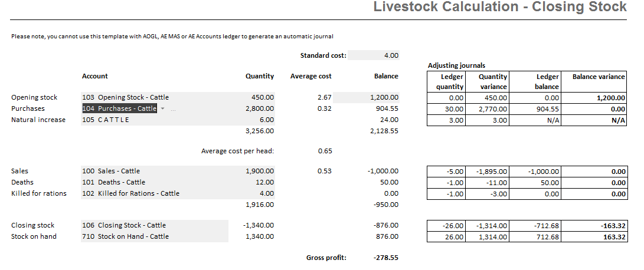Select the Purchases quantity 2,800.00 cell
Screen dimensions: 644x270
coord(260,108)
